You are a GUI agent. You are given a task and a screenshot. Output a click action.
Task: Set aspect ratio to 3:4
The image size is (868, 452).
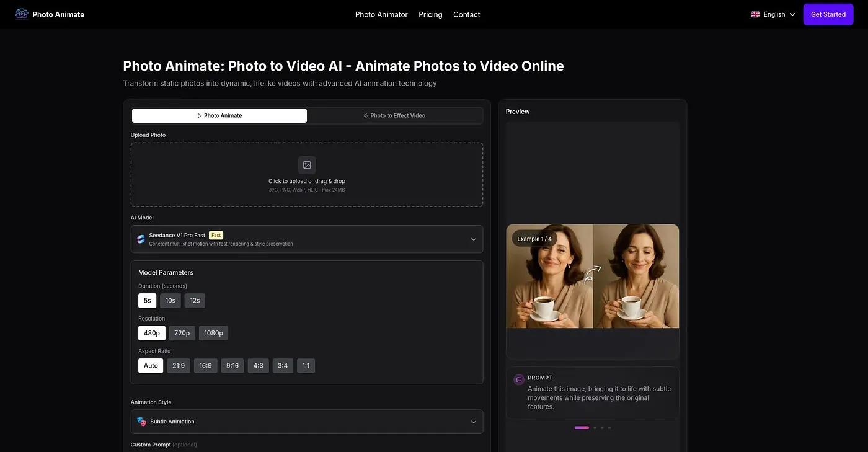(283, 366)
